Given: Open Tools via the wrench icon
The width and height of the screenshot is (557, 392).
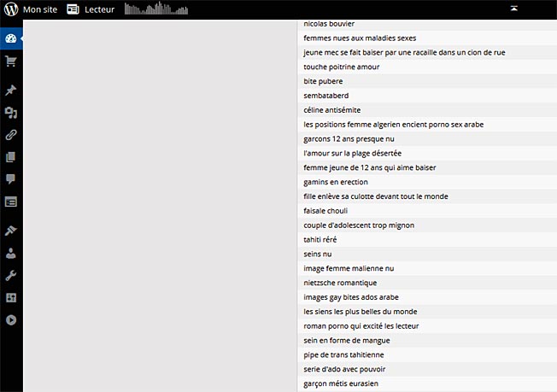Looking at the screenshot, I should click(x=11, y=276).
